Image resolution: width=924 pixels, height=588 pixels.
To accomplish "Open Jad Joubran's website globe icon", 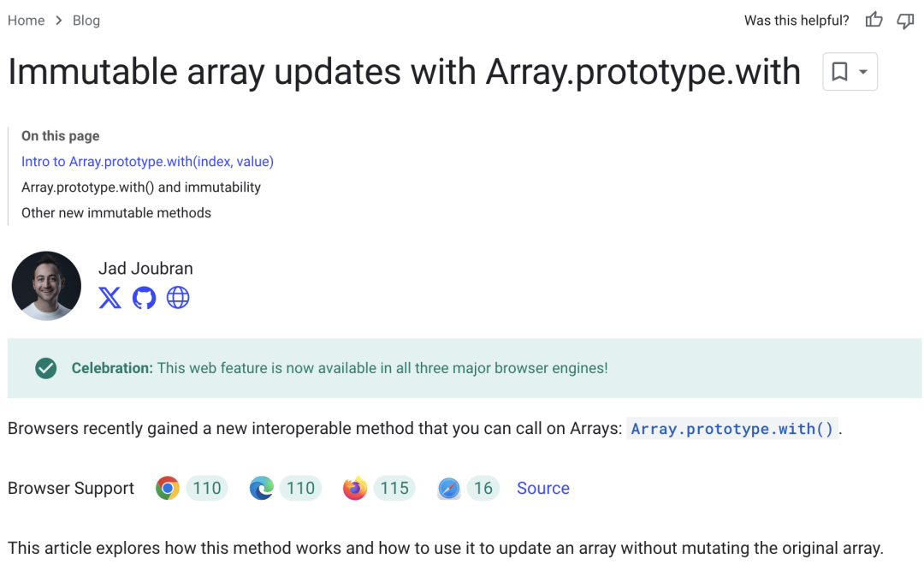I will [178, 298].
